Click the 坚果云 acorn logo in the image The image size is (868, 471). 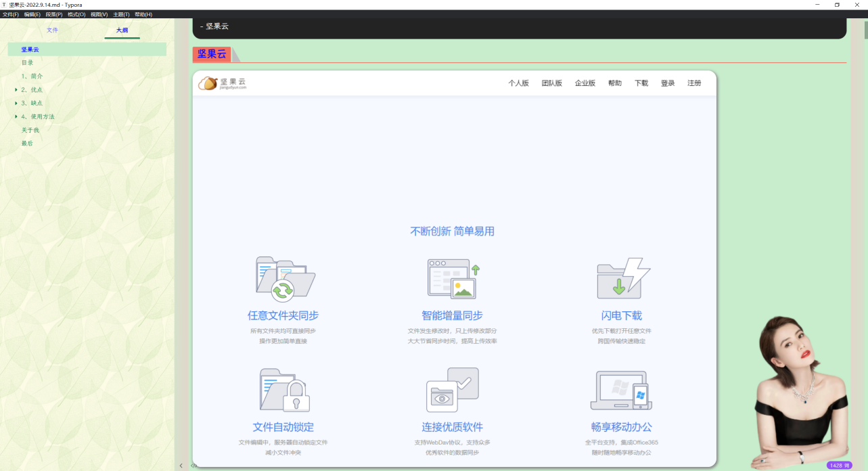click(x=222, y=83)
